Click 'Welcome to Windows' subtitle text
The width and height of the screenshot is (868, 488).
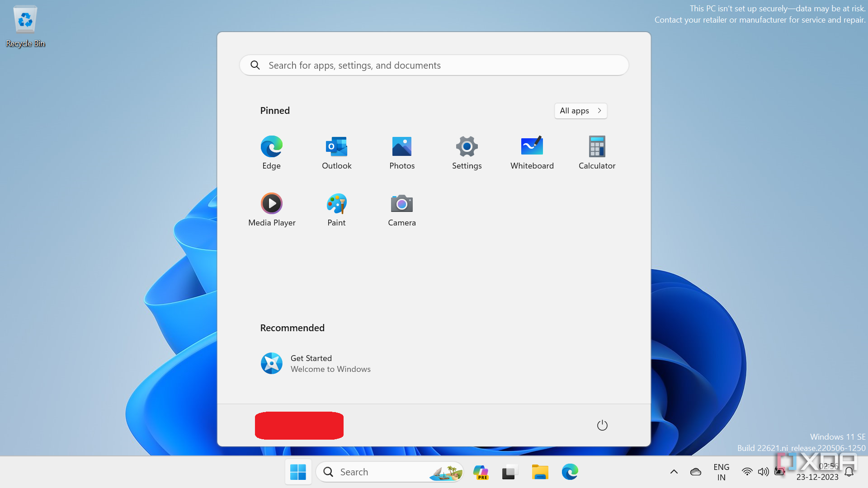[x=330, y=369]
